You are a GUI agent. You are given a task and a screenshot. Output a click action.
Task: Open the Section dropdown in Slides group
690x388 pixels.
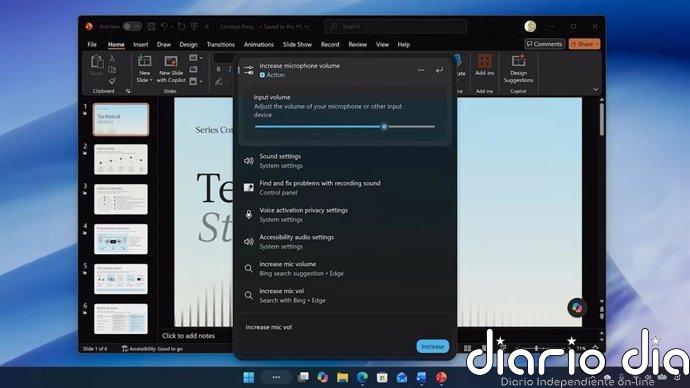tap(196, 81)
